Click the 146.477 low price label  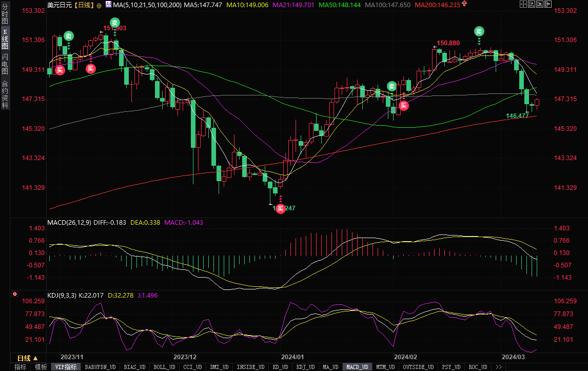click(517, 115)
